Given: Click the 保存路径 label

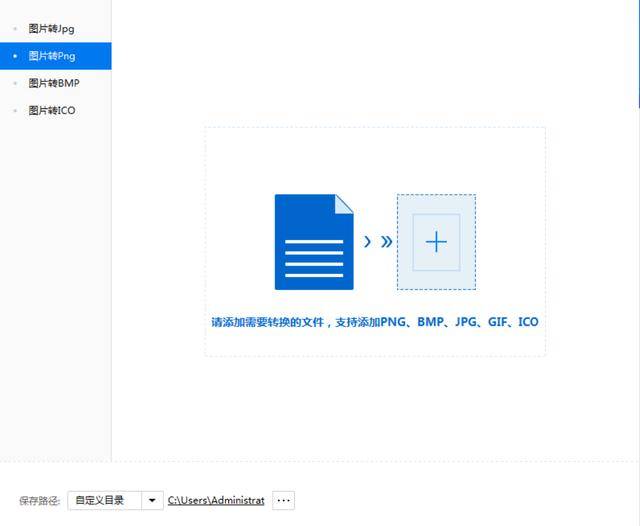Looking at the screenshot, I should click(x=40, y=501).
